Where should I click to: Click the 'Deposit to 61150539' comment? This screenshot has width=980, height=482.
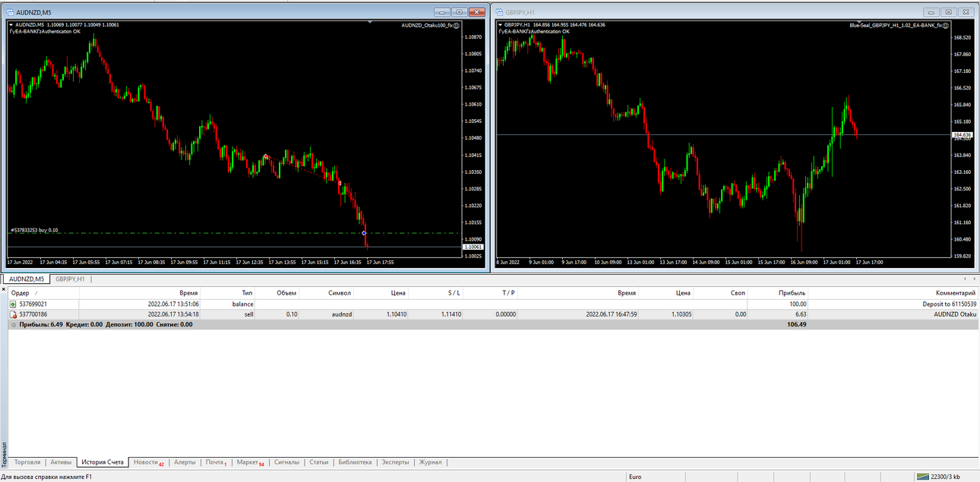949,304
